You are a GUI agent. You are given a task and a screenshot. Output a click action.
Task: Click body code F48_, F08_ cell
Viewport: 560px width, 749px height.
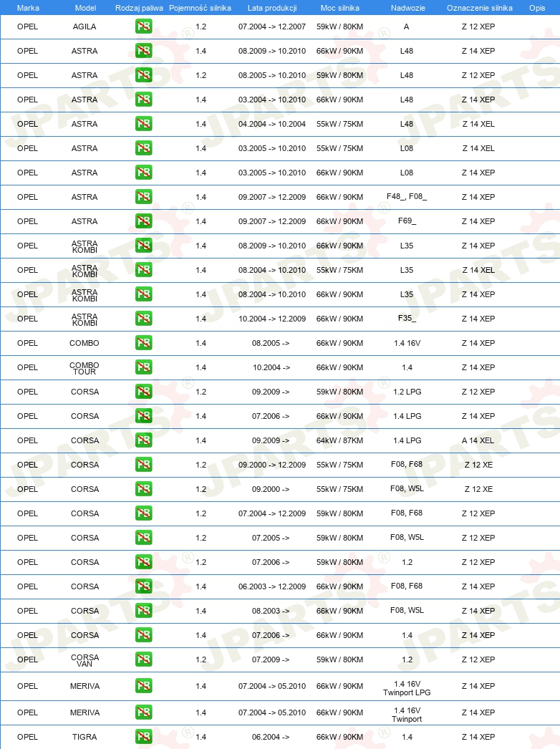coord(407,196)
